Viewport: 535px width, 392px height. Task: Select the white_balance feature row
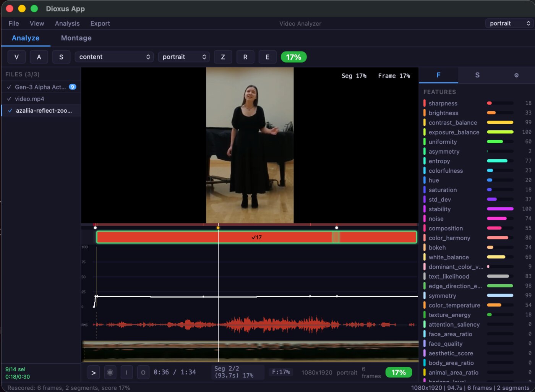[x=477, y=257]
